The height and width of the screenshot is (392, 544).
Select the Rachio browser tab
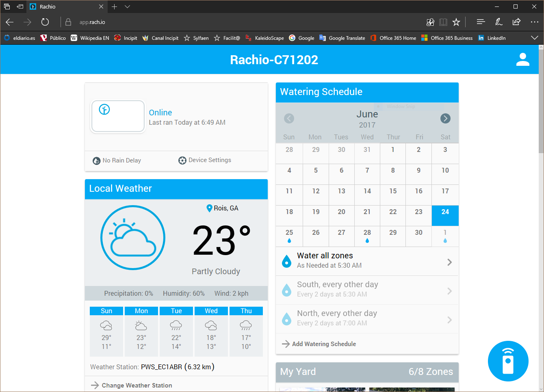tap(67, 6)
